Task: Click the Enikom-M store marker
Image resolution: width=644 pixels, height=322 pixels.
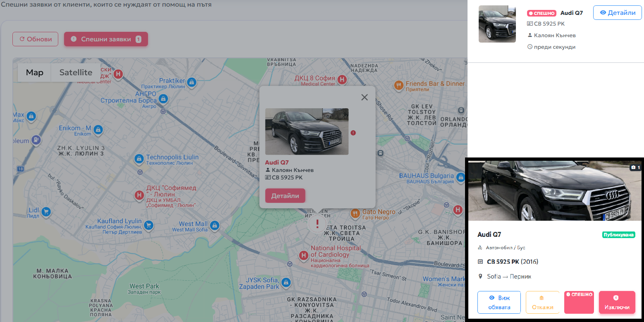Action: (98, 130)
